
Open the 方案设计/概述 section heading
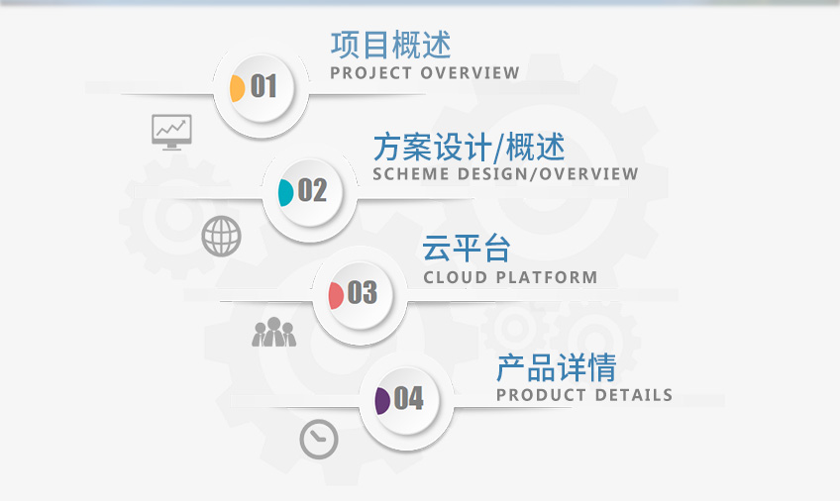pos(469,147)
